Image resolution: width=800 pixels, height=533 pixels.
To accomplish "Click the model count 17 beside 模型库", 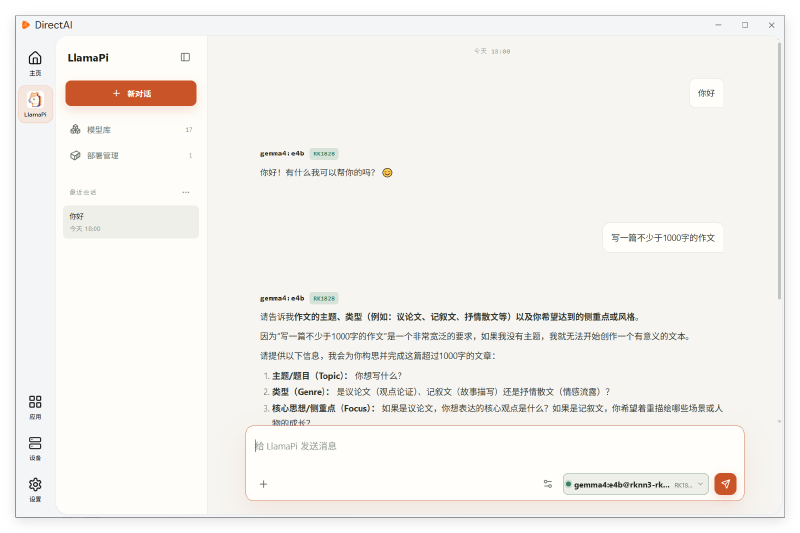I will coord(189,130).
